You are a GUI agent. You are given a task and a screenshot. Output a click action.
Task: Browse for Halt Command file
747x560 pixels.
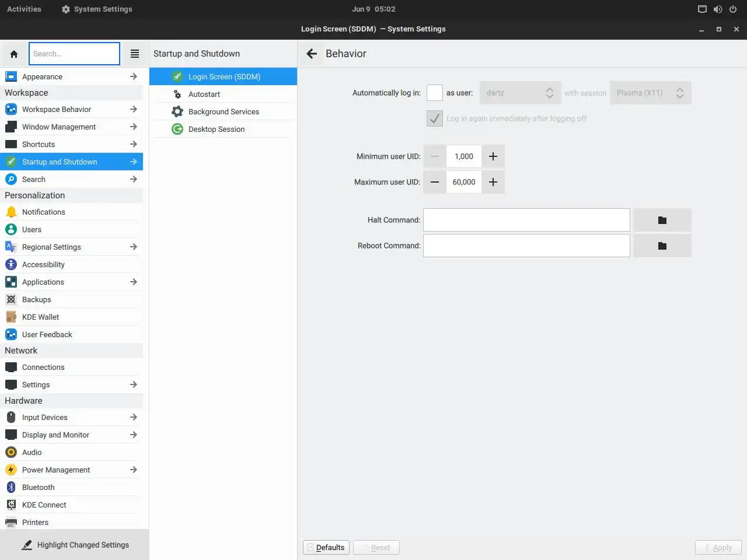(x=662, y=220)
